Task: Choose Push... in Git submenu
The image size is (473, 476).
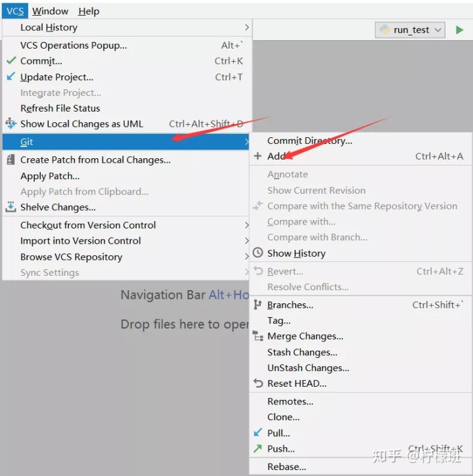Action: pyautogui.click(x=361, y=448)
